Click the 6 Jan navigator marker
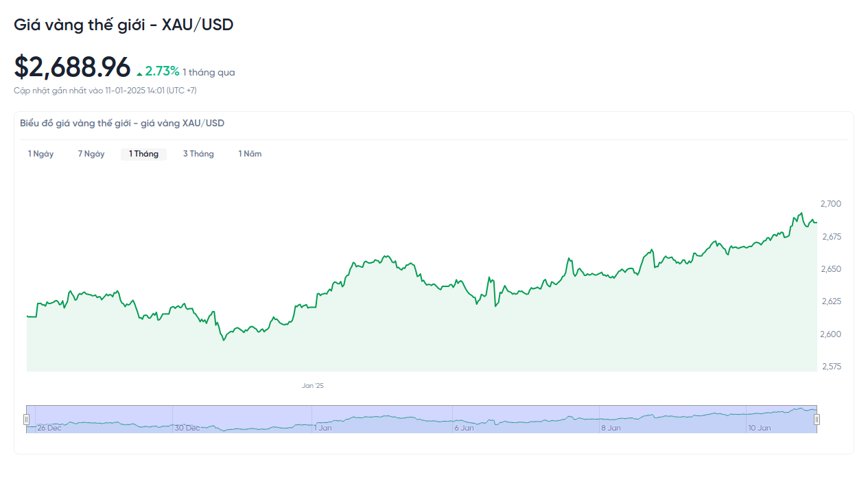 coord(464,428)
